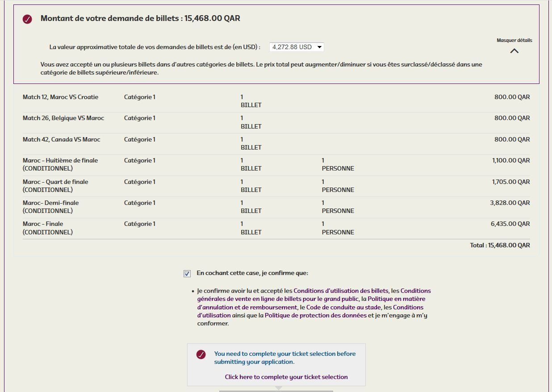This screenshot has height=392, width=552.
Task: Open Politique en matière d'annulation link
Action: tap(311, 303)
